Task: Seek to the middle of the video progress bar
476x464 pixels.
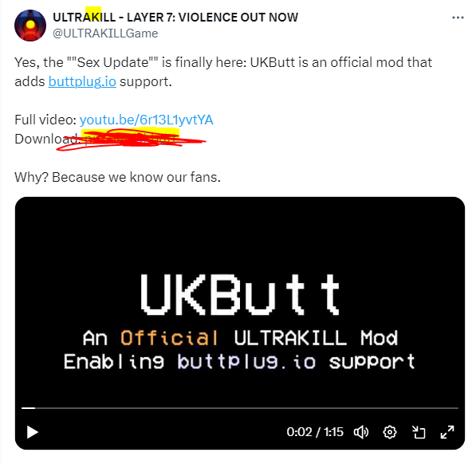Action: pyautogui.click(x=240, y=408)
